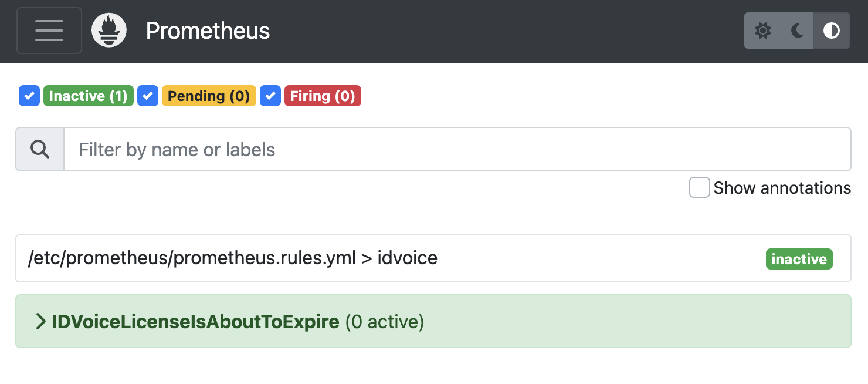Open the hamburger navigation menu
Image resolution: width=868 pixels, height=384 pixels.
point(49,31)
